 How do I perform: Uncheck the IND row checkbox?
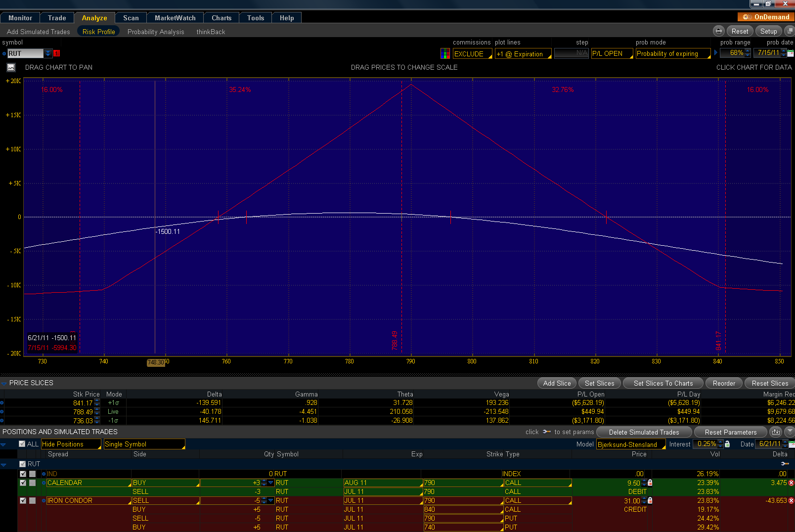pos(23,474)
